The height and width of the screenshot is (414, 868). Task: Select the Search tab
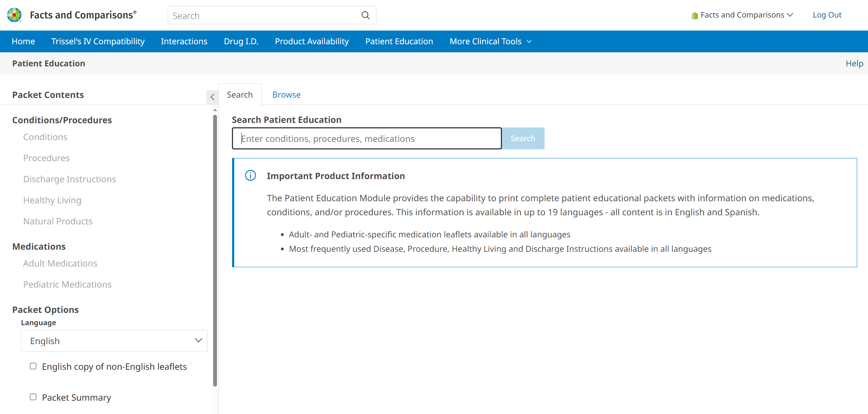tap(240, 95)
